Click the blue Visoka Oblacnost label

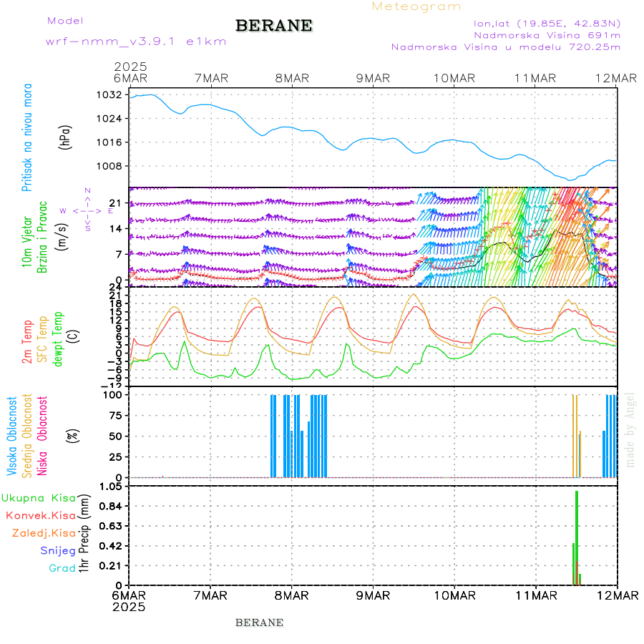[x=12, y=436]
